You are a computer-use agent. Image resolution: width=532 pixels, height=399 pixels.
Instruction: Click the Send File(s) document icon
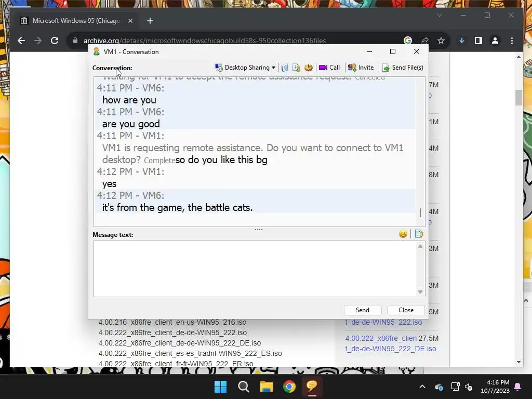pyautogui.click(x=386, y=68)
